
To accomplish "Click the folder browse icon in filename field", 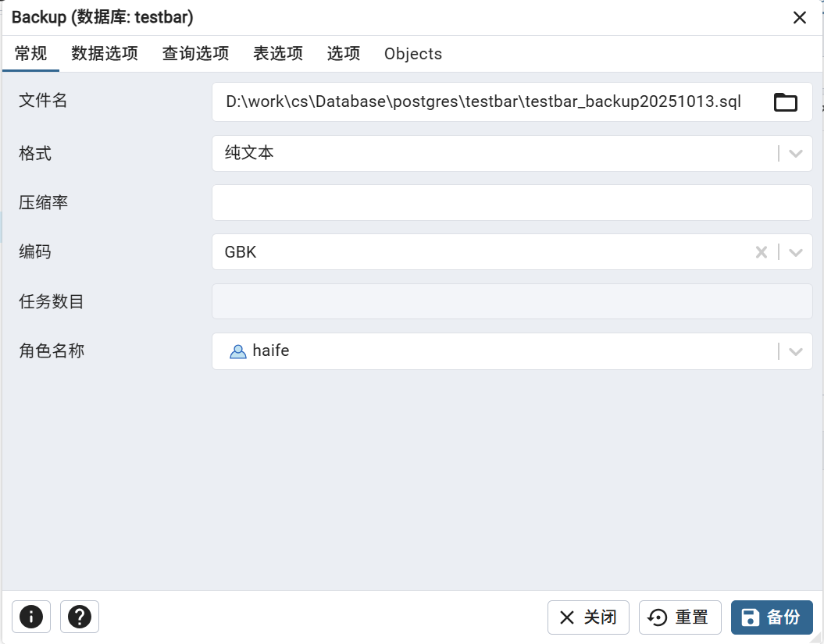I will click(x=785, y=102).
